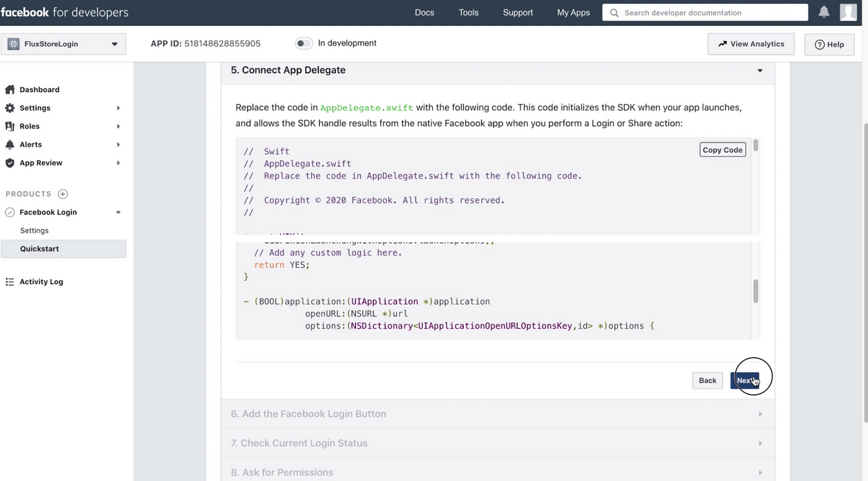Click the search magnifier icon

tap(614, 12)
